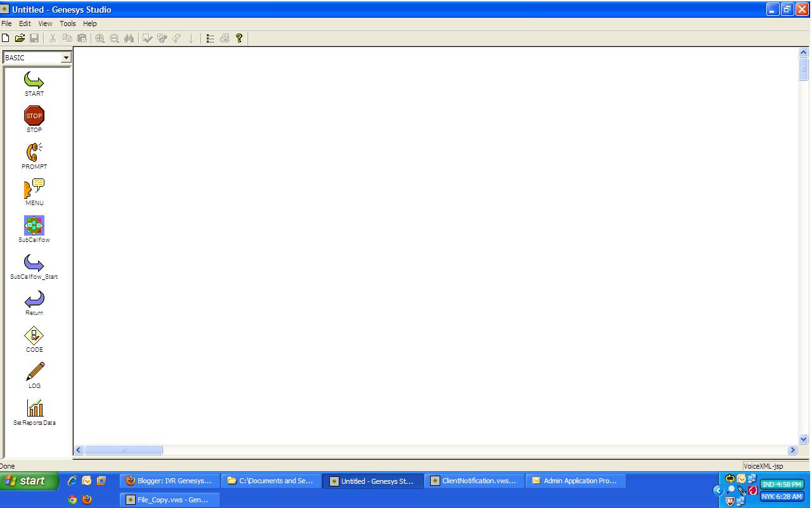Viewport: 812px width, 508px height.
Task: Choose the Return block from the sidebar
Action: [34, 300]
